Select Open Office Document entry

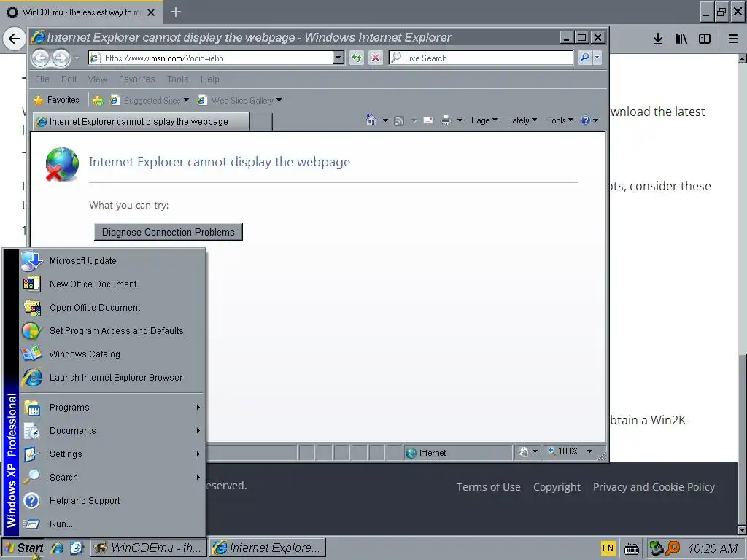tap(112, 308)
